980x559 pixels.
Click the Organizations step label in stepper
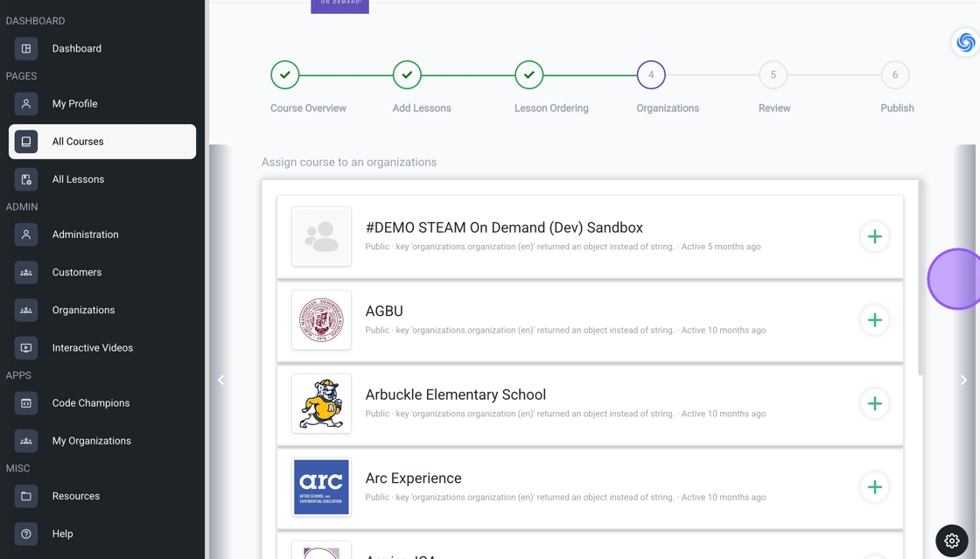click(x=668, y=108)
